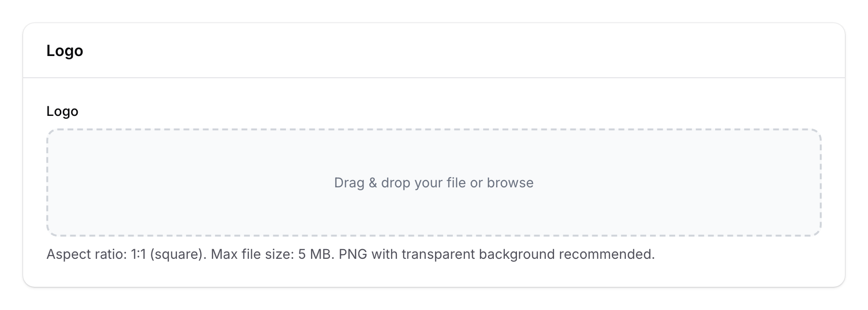Click the PNG recommendation note
Viewport: 868px width, 310px height.
coord(497,253)
